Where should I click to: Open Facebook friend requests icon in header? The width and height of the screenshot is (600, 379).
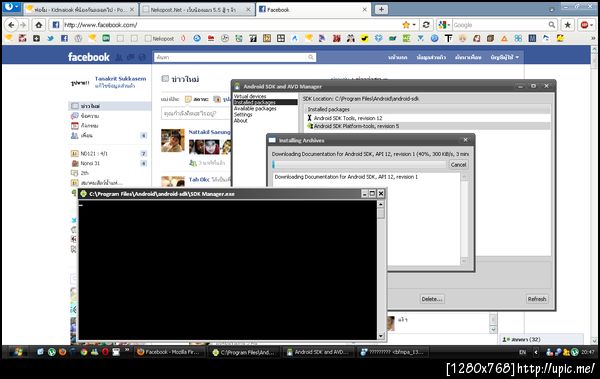click(x=119, y=57)
